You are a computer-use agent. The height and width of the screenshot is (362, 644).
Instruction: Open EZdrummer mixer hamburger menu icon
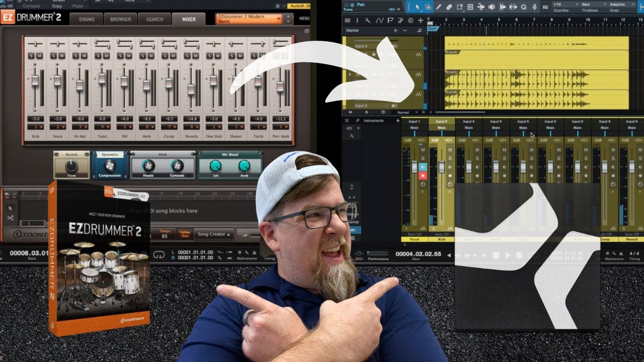307,31
